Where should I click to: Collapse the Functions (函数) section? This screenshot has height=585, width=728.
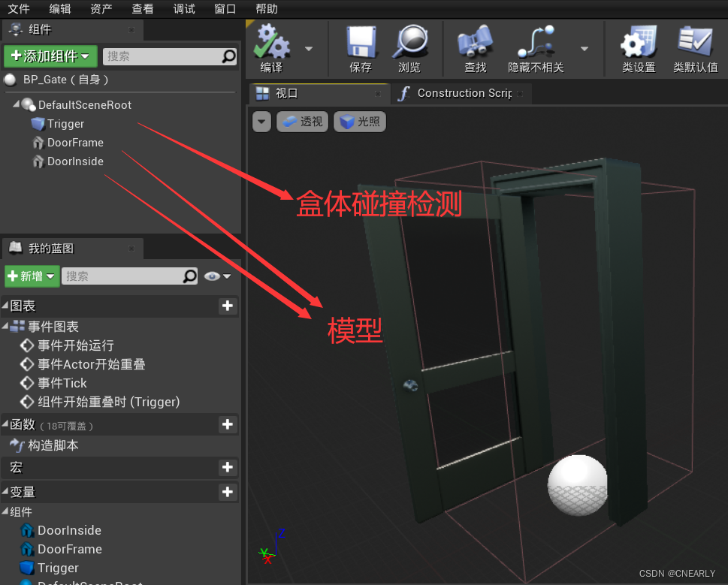click(5, 424)
